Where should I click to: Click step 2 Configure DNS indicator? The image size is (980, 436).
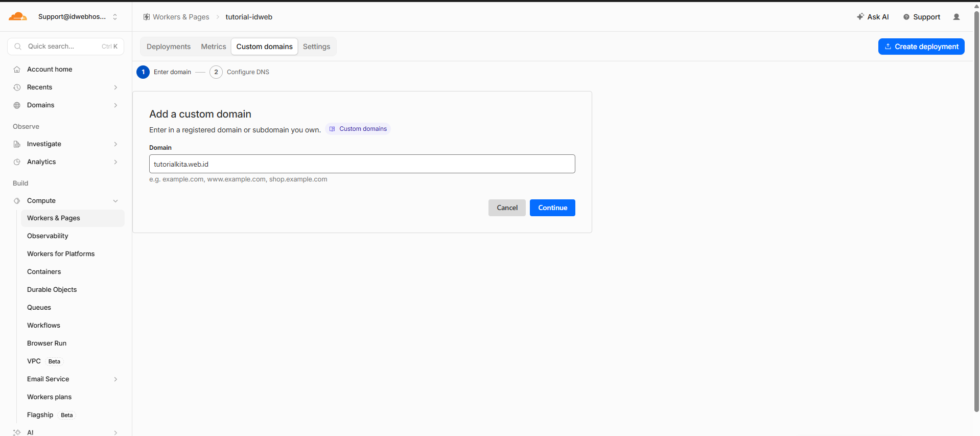[x=240, y=72]
